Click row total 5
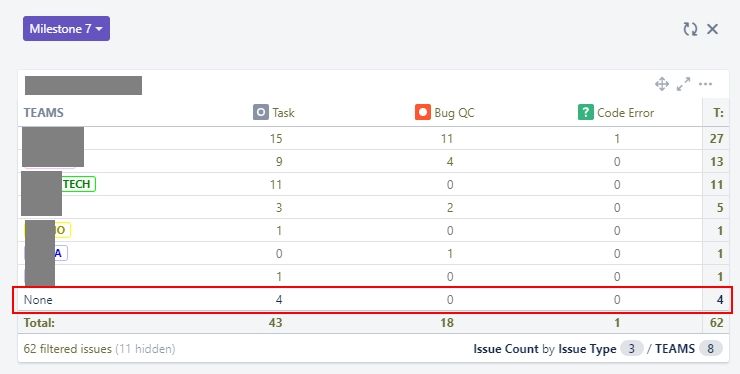Viewport: 740px width, 374px height. click(720, 207)
